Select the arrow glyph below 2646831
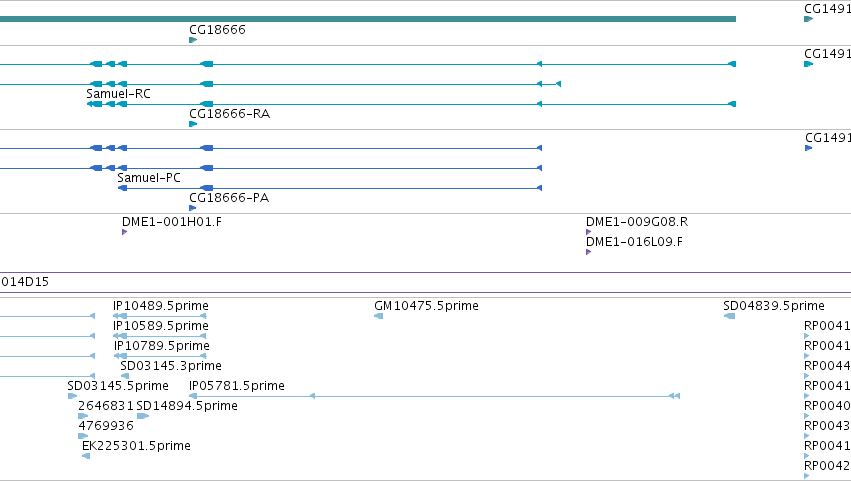The width and height of the screenshot is (851, 481). coord(83,416)
